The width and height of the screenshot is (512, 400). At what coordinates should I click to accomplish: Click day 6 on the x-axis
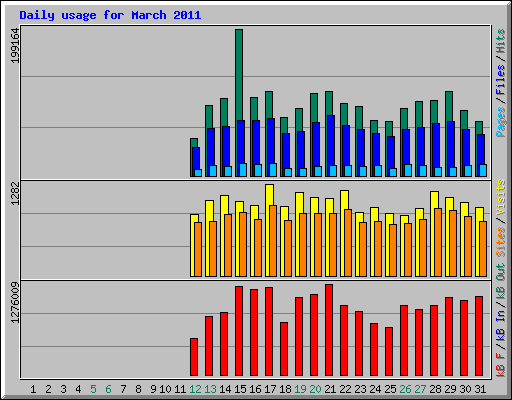[108, 389]
